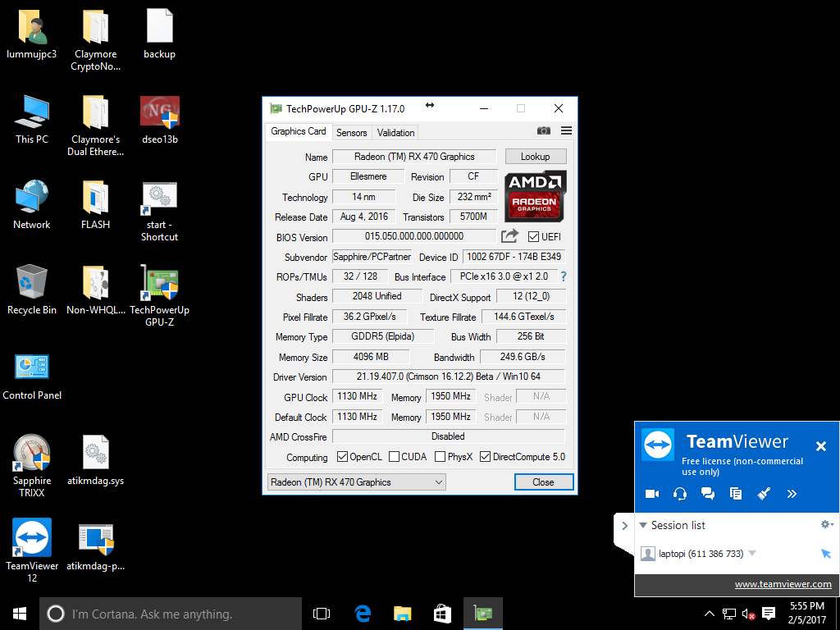The width and height of the screenshot is (840, 630).
Task: Click laptopi remote control cursor icon
Action: [x=825, y=554]
